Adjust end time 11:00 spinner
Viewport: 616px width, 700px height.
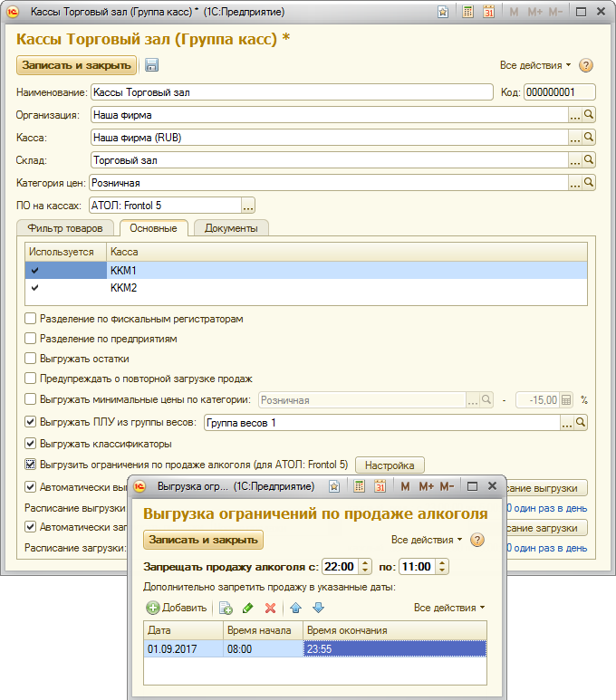tap(442, 567)
